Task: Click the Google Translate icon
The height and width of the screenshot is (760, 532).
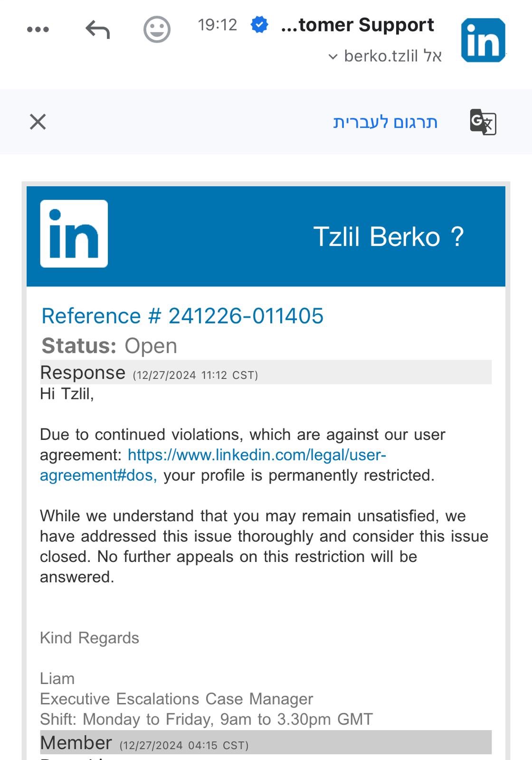Action: (483, 122)
